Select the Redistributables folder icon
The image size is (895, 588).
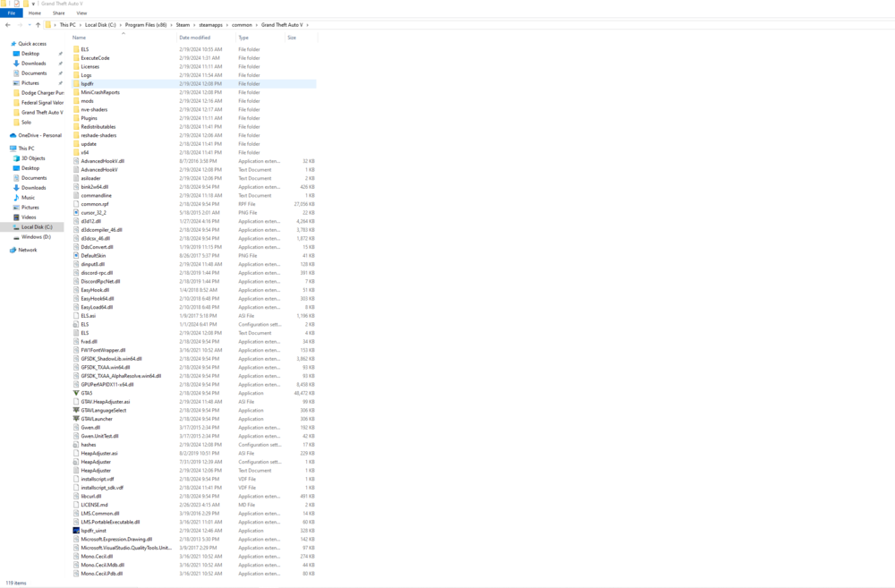point(76,127)
